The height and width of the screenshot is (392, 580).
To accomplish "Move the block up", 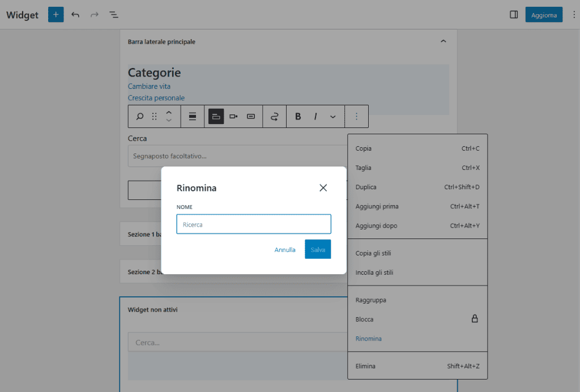I will coord(169,112).
